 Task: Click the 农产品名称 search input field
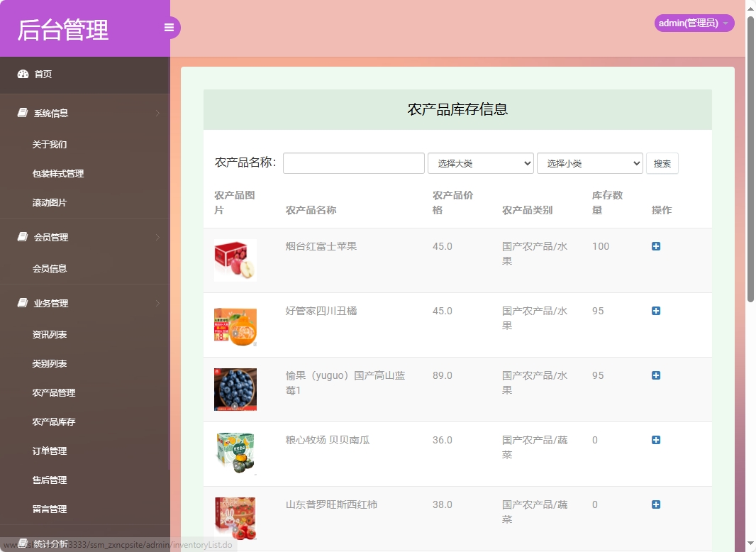tap(352, 163)
